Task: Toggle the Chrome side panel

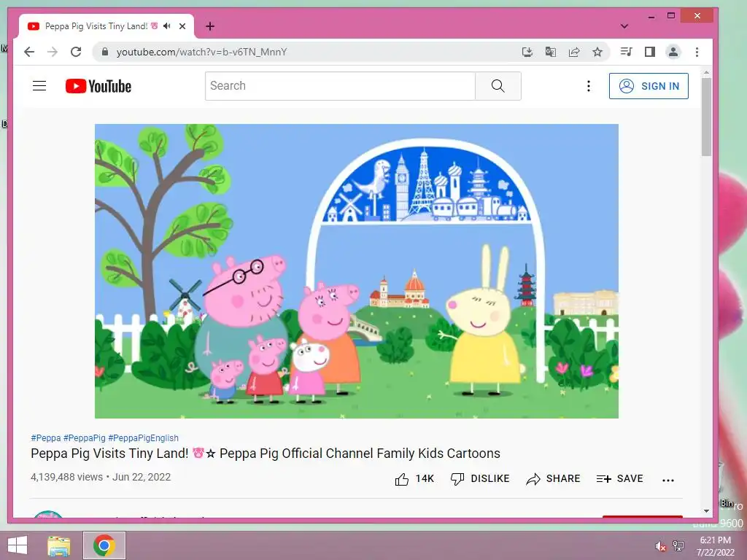Action: (649, 52)
